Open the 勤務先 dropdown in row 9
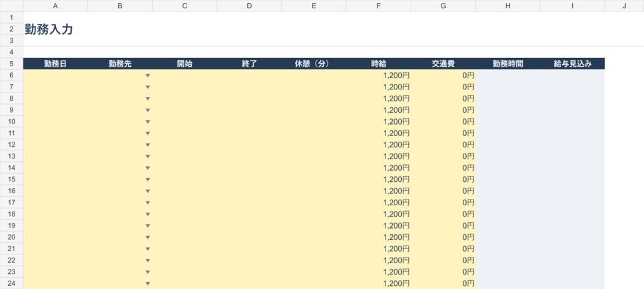 click(148, 110)
